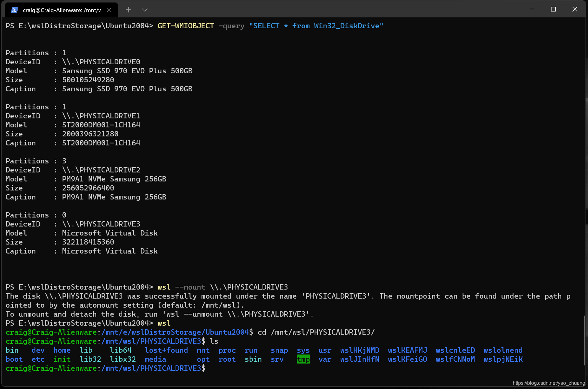Click the wslJInHfN directory name
Image resolution: width=588 pixels, height=389 pixels.
360,359
